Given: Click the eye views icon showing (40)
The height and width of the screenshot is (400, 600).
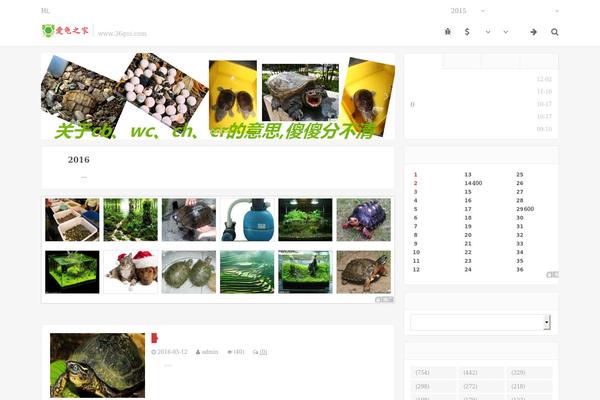Looking at the screenshot, I should coord(230,352).
